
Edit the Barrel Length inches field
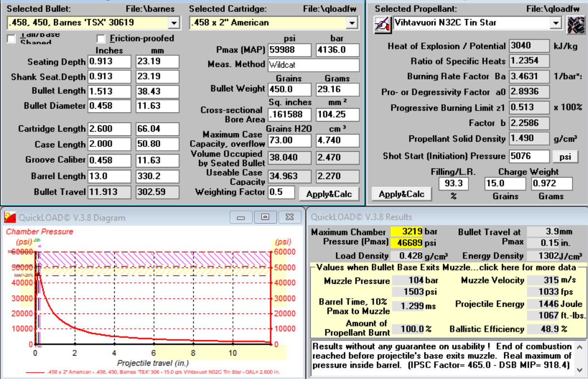click(109, 176)
